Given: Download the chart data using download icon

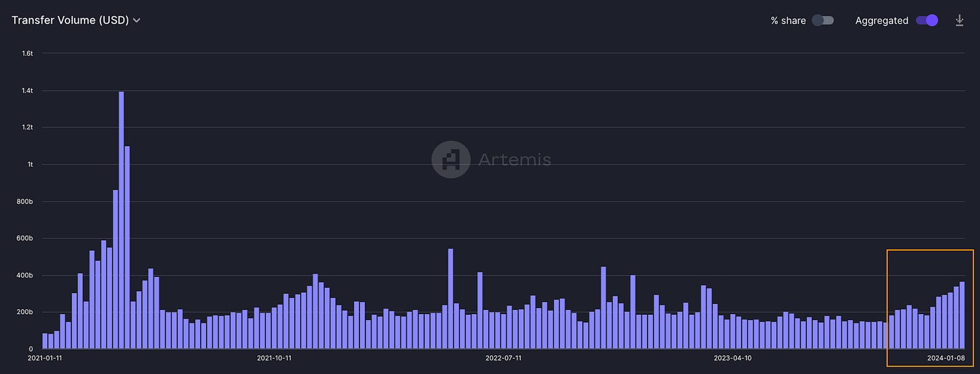Looking at the screenshot, I should (x=960, y=20).
